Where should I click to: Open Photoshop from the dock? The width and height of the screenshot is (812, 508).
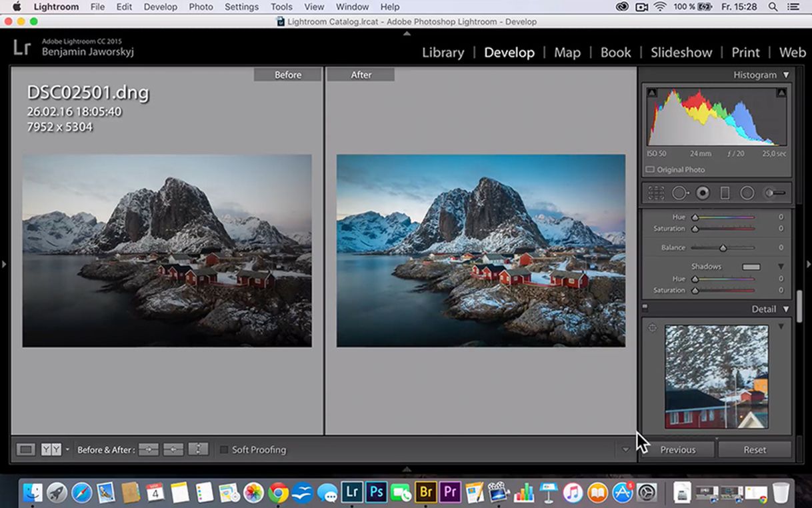pos(377,493)
